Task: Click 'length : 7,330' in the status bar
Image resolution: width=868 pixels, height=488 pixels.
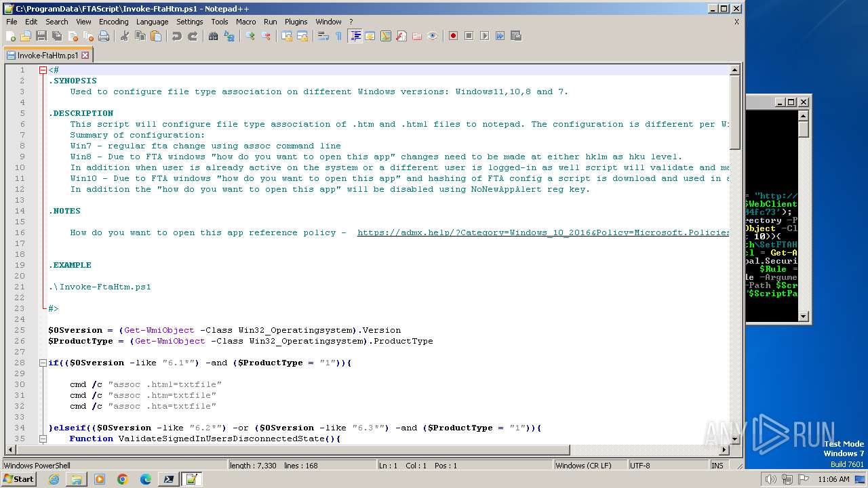Action: tap(253, 466)
